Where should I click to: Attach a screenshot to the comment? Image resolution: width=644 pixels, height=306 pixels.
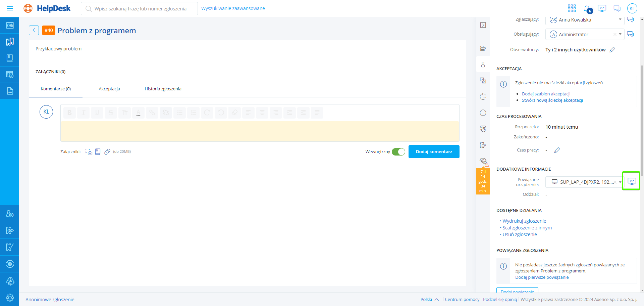pyautogui.click(x=89, y=152)
